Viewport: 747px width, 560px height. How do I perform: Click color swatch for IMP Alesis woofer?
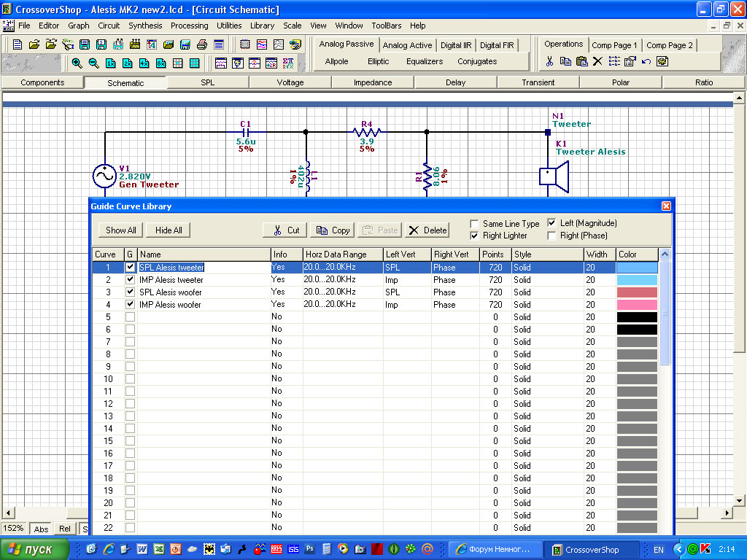coord(637,304)
